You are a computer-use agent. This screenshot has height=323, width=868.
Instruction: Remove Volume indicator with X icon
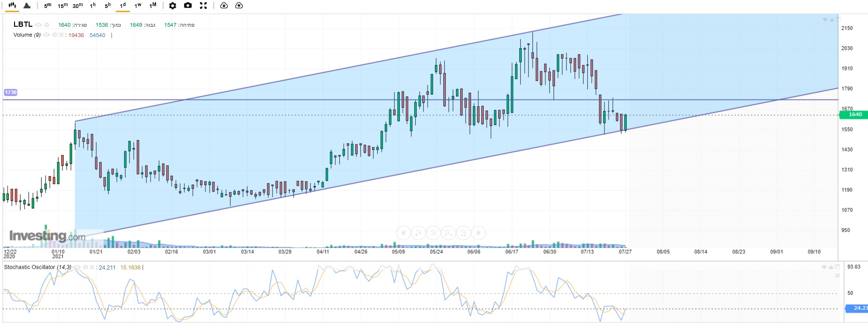click(61, 35)
